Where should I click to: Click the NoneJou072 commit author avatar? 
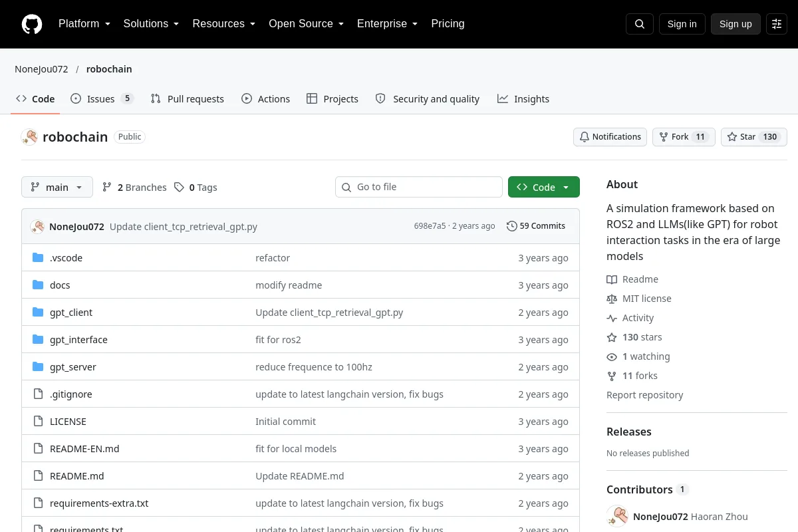coord(37,226)
